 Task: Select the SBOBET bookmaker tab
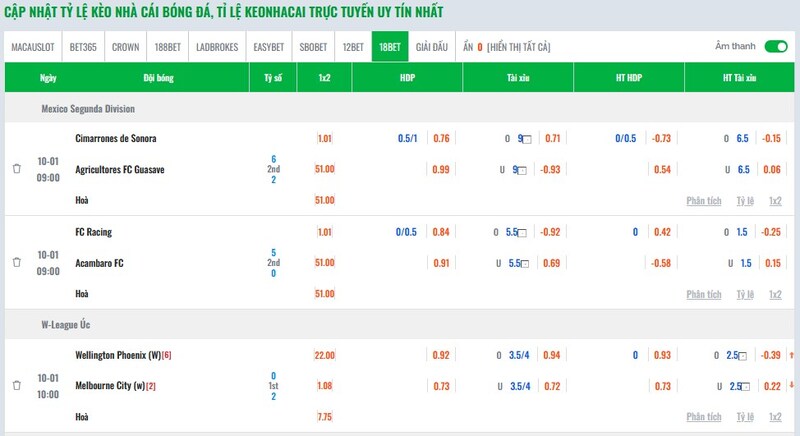click(312, 47)
